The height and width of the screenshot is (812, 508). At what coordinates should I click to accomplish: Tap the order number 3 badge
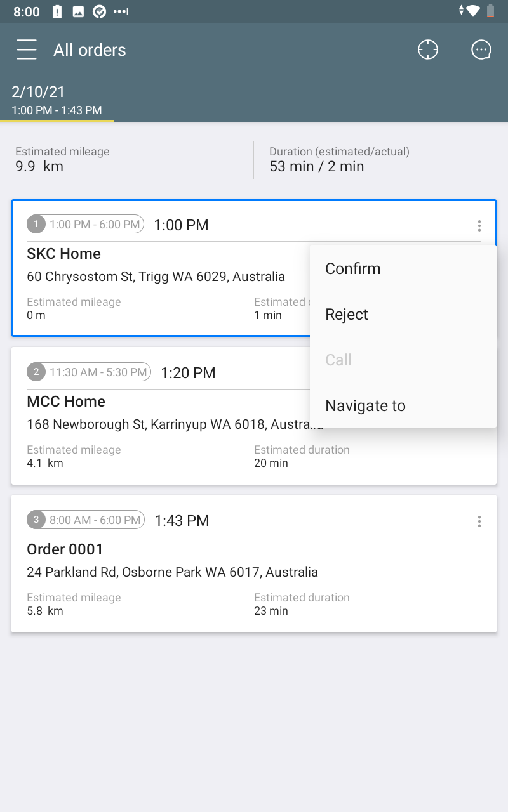click(x=36, y=520)
